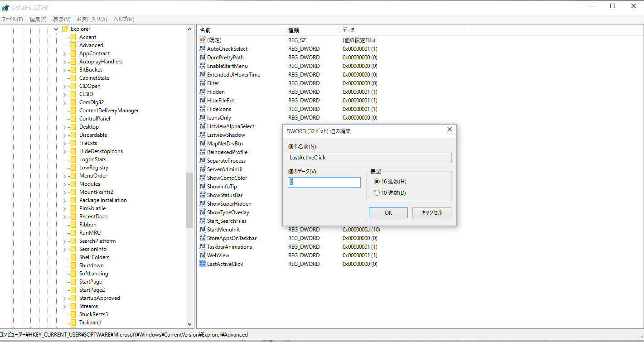This screenshot has width=644, height=342.
Task: Click the DWORD icon beside TaskbarAnimations
Action: coord(203,247)
